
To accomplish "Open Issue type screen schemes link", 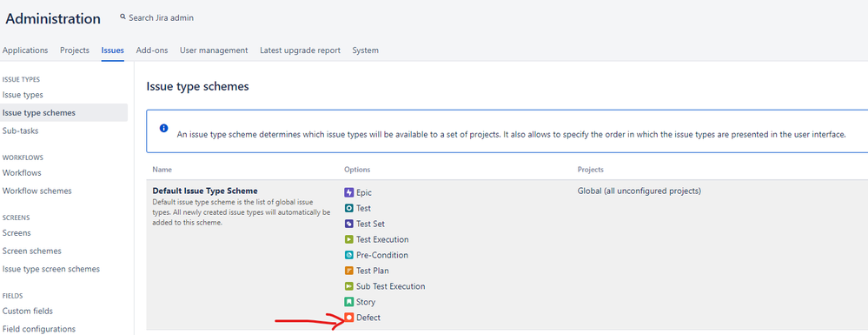I will (51, 269).
